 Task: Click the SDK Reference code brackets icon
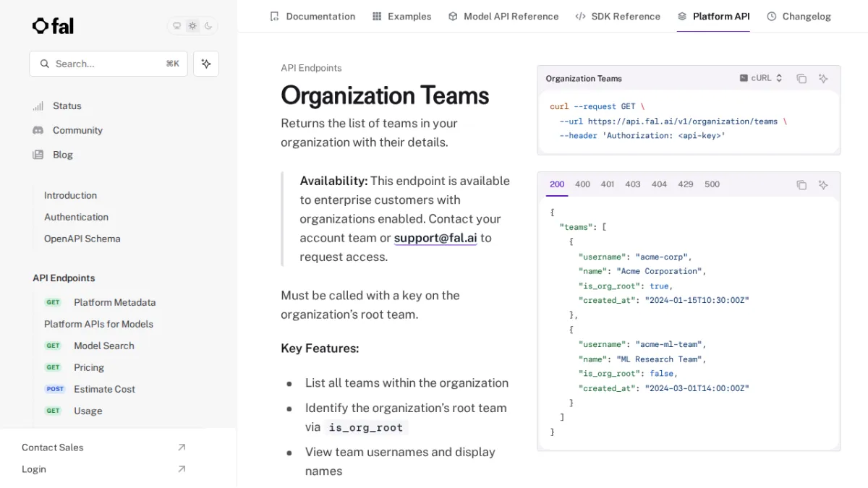580,16
